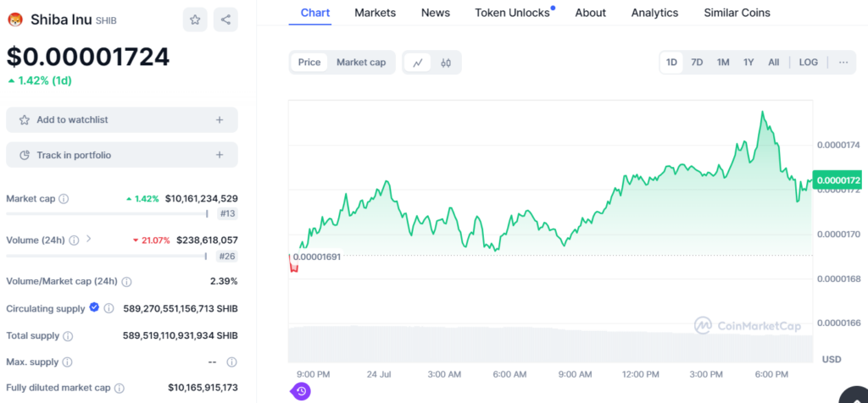Click the plus icon on Add to watchlist

220,120
